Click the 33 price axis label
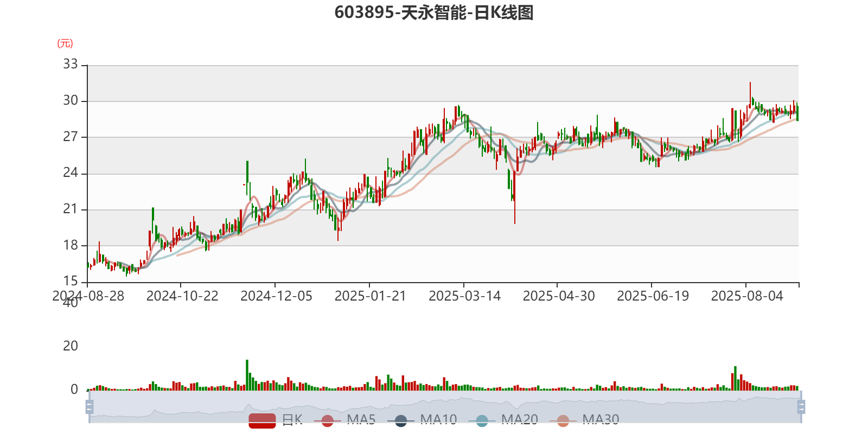This screenshot has width=868, height=434. 71,64
